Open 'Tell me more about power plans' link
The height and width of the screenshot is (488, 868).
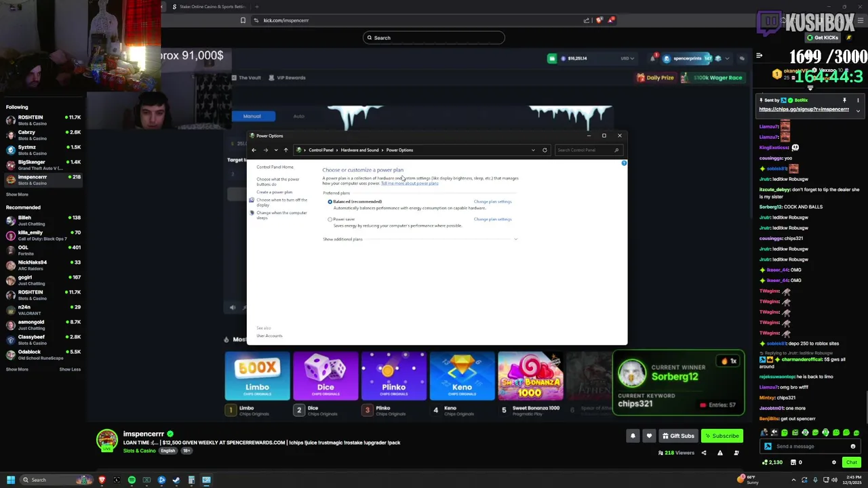point(410,183)
